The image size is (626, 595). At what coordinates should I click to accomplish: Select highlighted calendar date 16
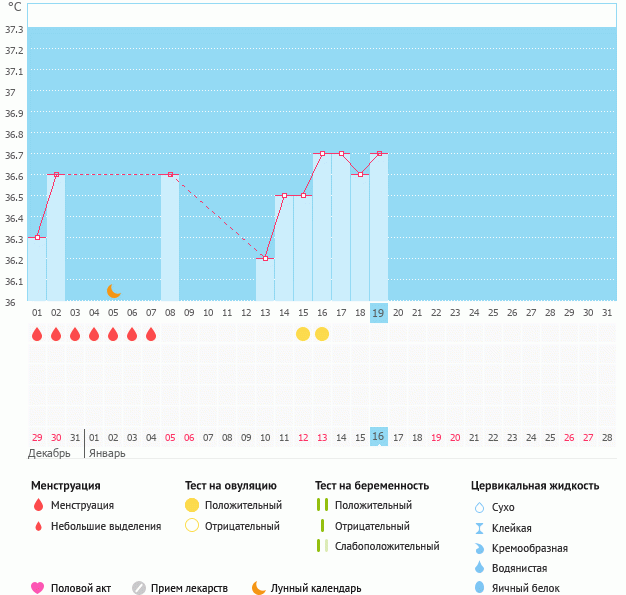pyautogui.click(x=379, y=437)
